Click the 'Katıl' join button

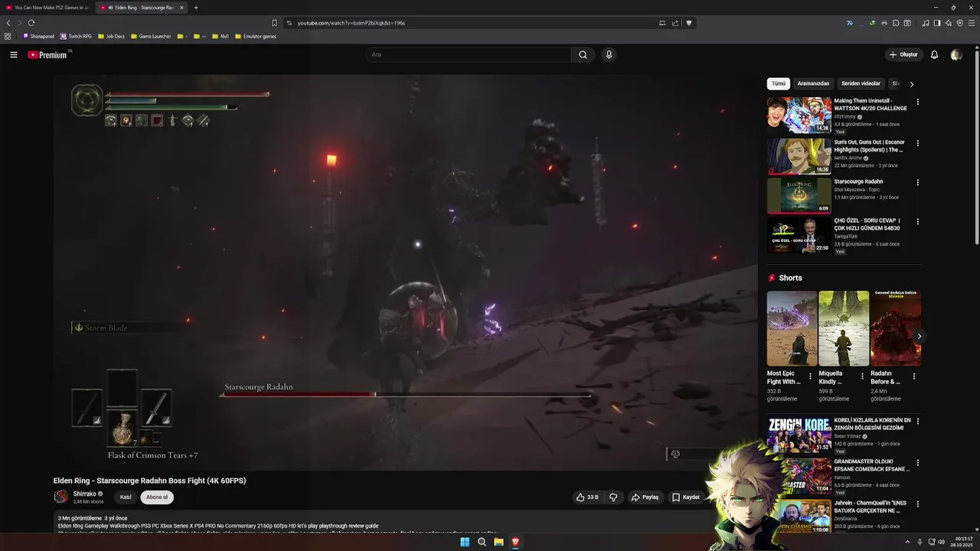126,497
